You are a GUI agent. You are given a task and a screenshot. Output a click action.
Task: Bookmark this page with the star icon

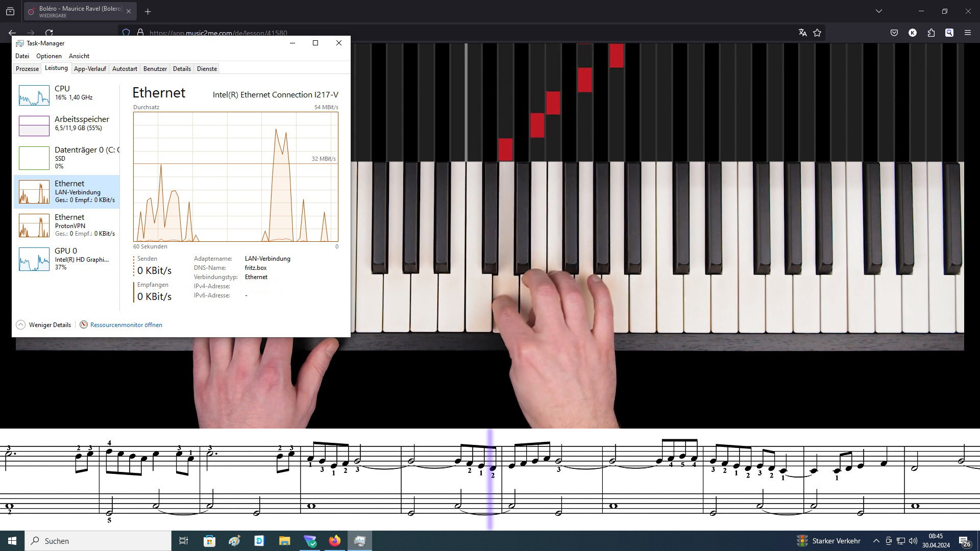tap(817, 33)
